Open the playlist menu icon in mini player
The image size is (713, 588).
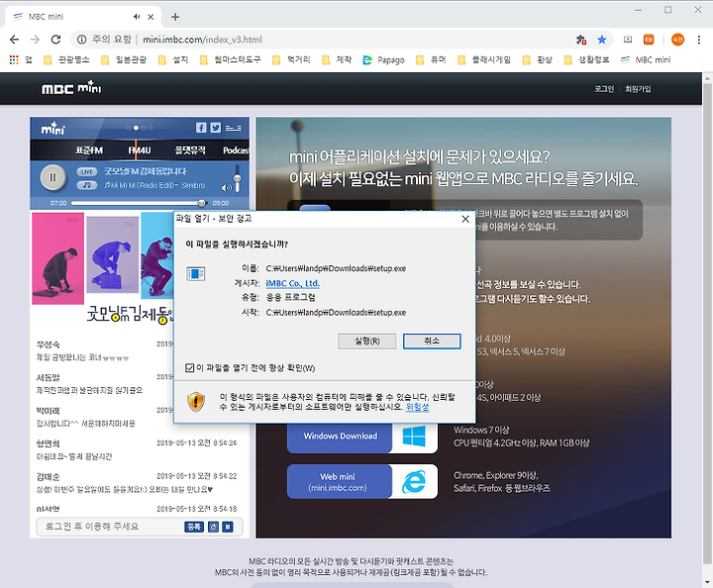click(x=234, y=128)
